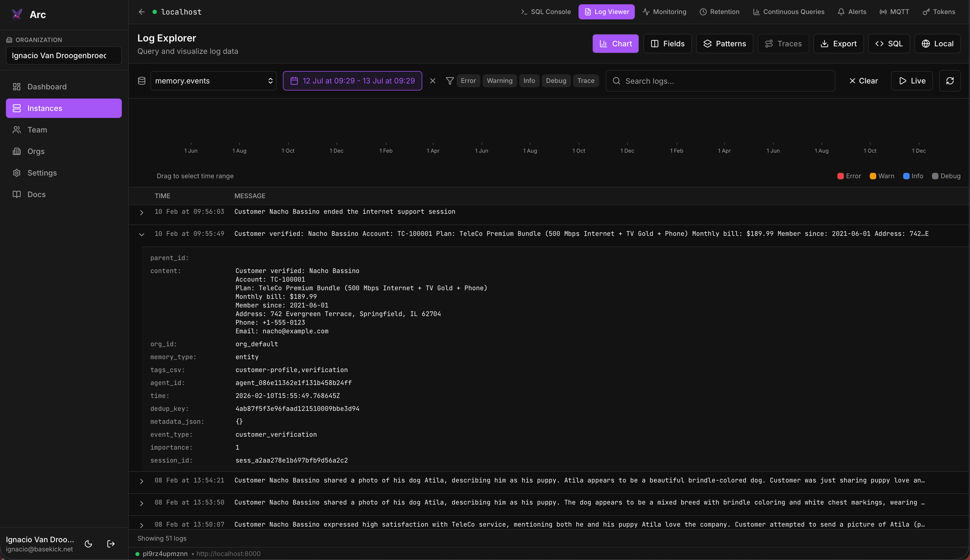This screenshot has width=970, height=560.
Task: Go back using the arrow next to localhost
Action: 141,12
